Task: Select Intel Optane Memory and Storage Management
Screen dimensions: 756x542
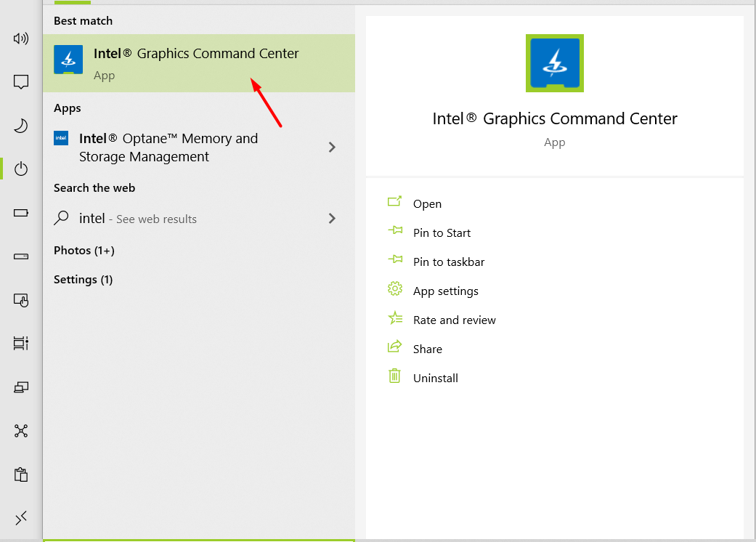Action: (x=199, y=147)
